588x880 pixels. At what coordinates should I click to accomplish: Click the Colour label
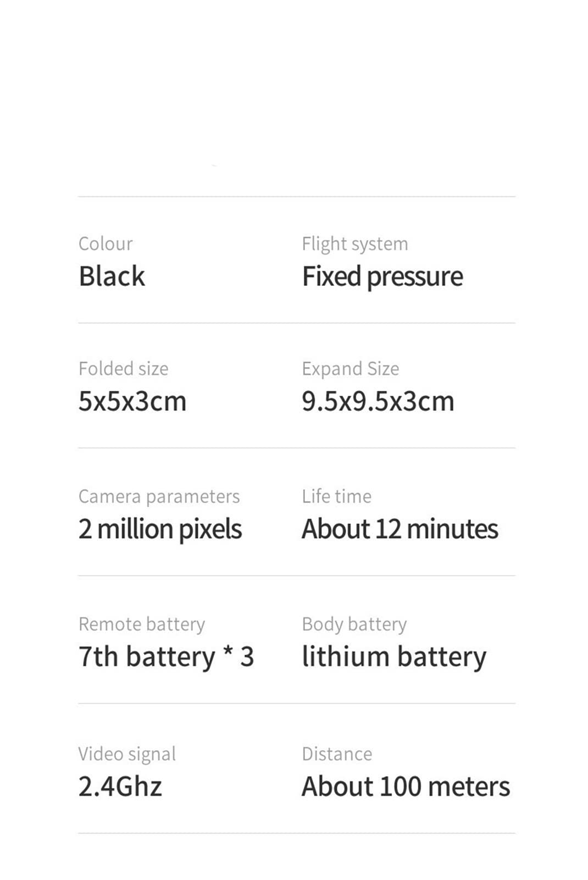point(106,243)
